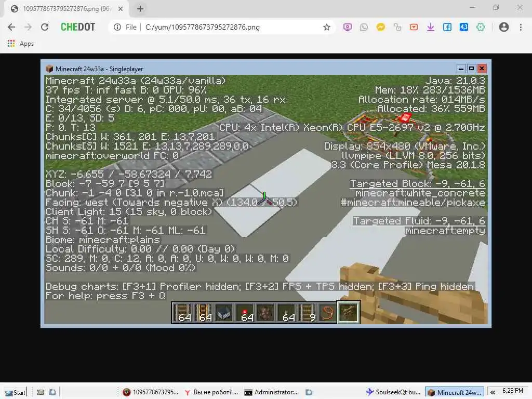Select the redstone torch hotbar slot
Screen dimensions: 532x399
click(x=245, y=312)
